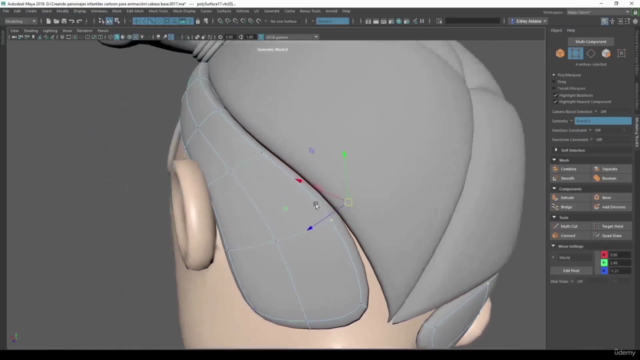Collapse the Mesh section
Image resolution: width=640 pixels, height=360 pixels.
tap(554, 160)
